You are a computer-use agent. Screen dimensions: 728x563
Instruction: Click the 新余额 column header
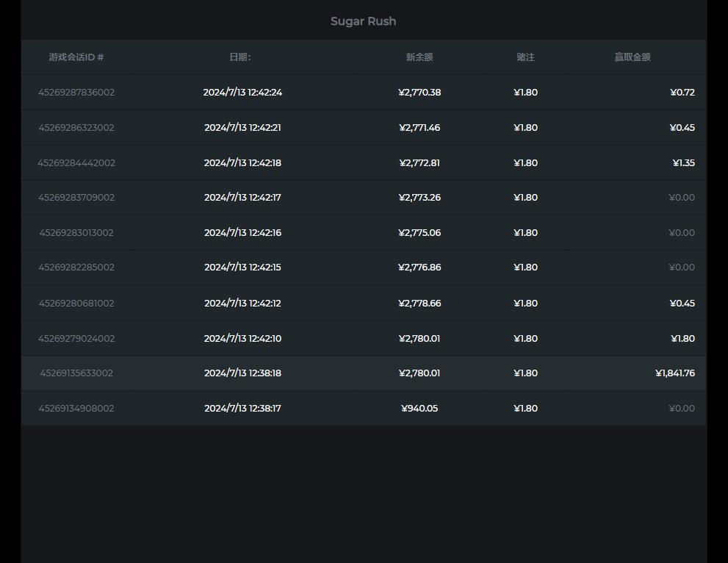[x=419, y=57]
